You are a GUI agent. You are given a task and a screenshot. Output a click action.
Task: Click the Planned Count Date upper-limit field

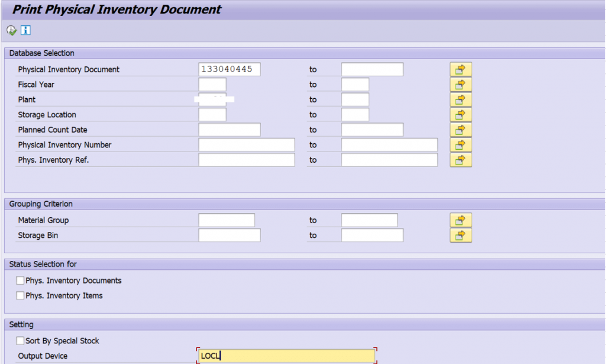coord(372,130)
